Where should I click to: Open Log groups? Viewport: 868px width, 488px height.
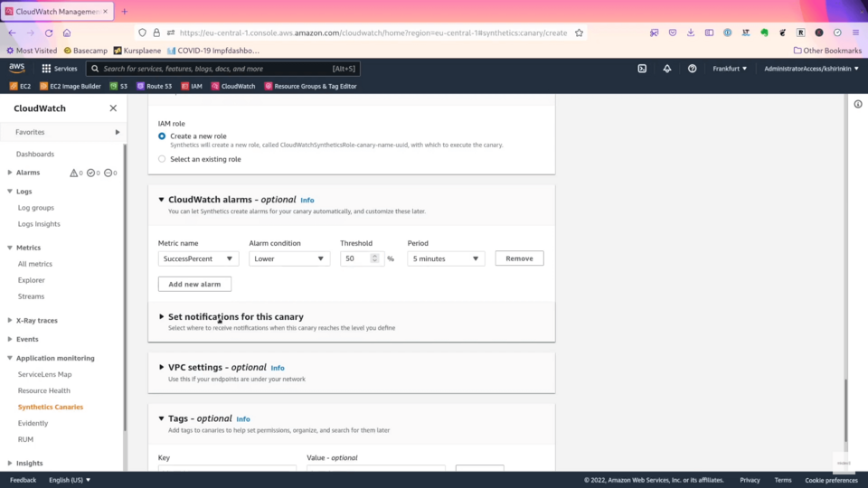click(36, 208)
